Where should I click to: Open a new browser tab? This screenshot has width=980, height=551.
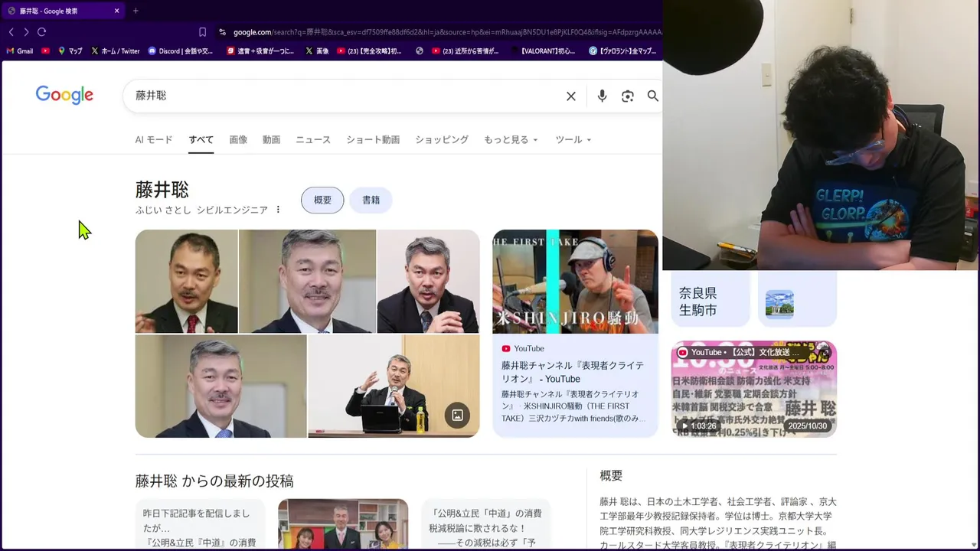pyautogui.click(x=136, y=11)
